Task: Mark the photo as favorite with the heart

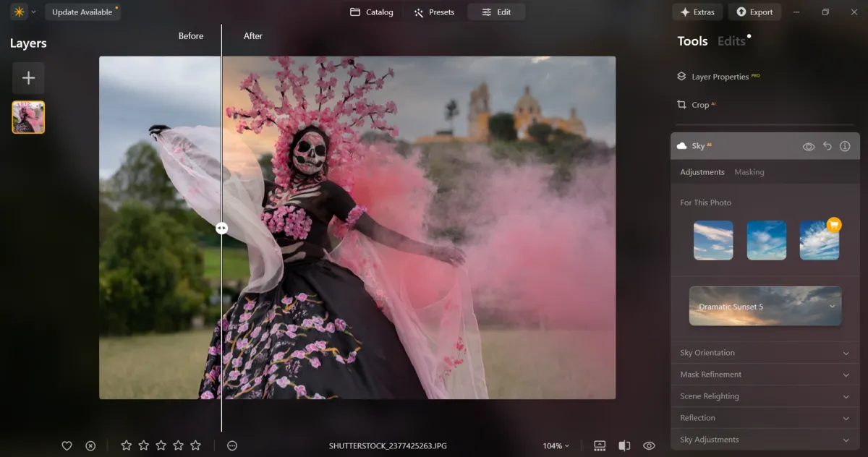Action: point(67,446)
